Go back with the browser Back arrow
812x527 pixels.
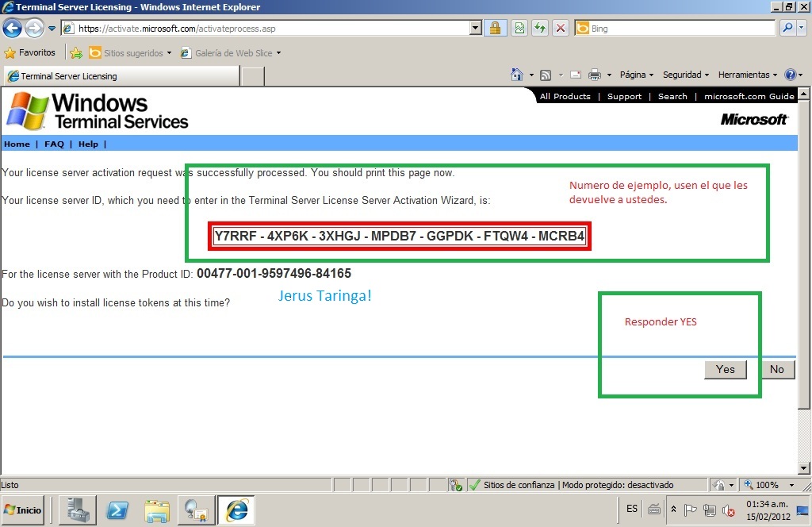pyautogui.click(x=13, y=29)
